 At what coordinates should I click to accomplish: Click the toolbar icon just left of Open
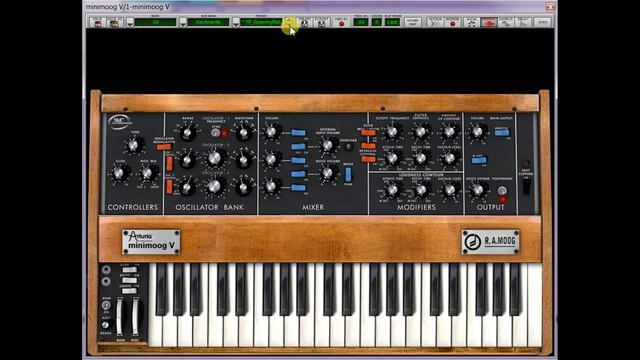(x=524, y=23)
